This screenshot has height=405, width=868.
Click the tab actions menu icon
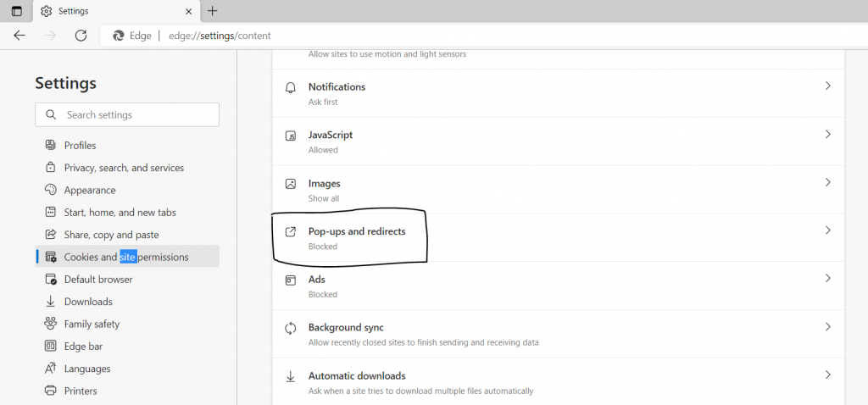tap(16, 11)
